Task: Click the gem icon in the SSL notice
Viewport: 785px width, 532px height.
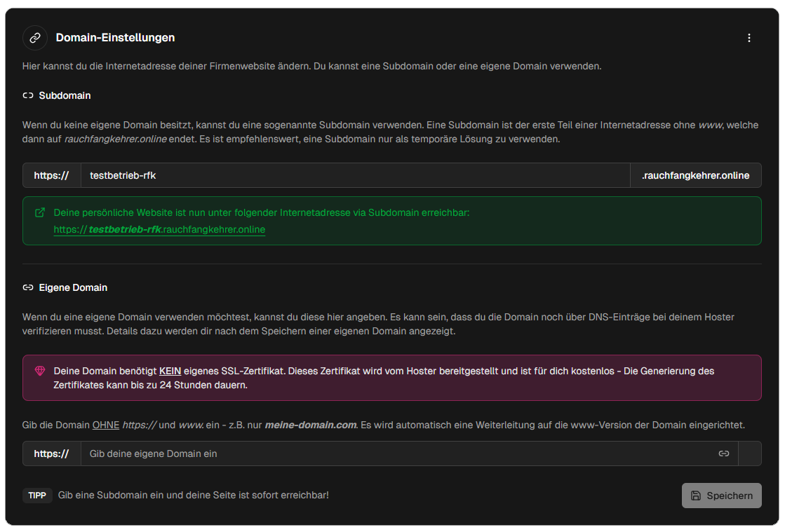Action: (39, 370)
